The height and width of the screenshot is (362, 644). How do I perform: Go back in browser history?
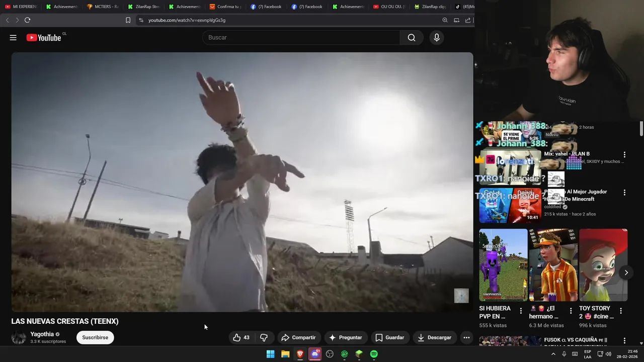point(7,20)
